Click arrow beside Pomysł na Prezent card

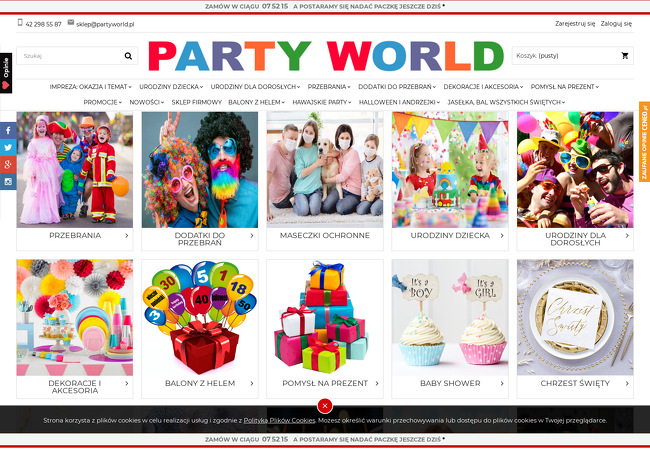tap(377, 383)
